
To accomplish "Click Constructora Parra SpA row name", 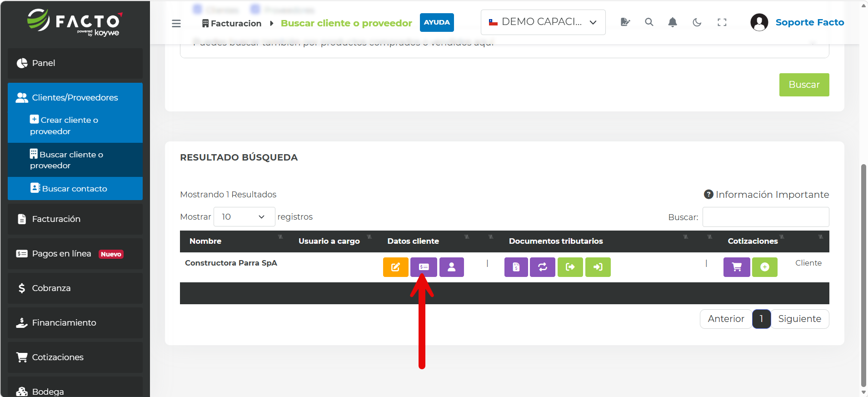I will [231, 263].
